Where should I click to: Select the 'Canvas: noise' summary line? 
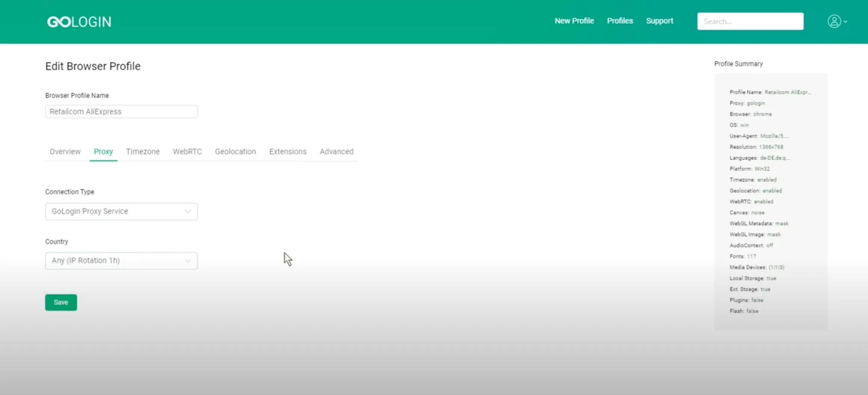747,212
